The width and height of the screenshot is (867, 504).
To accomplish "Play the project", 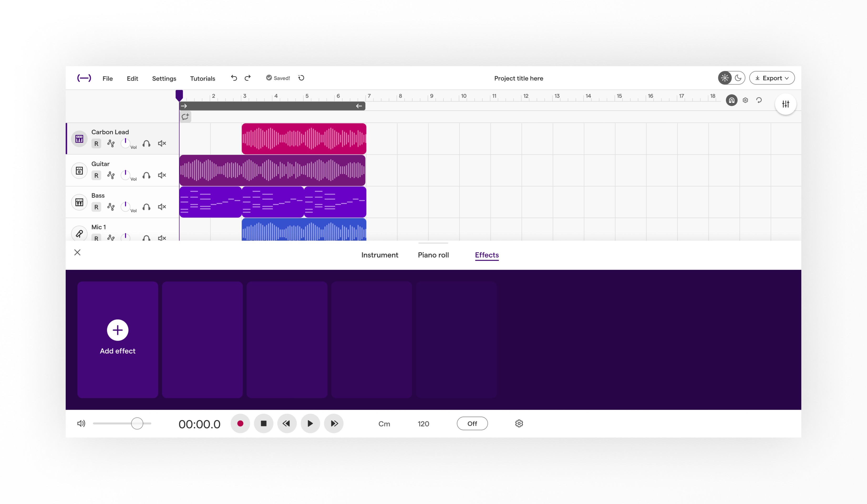I will 310,423.
